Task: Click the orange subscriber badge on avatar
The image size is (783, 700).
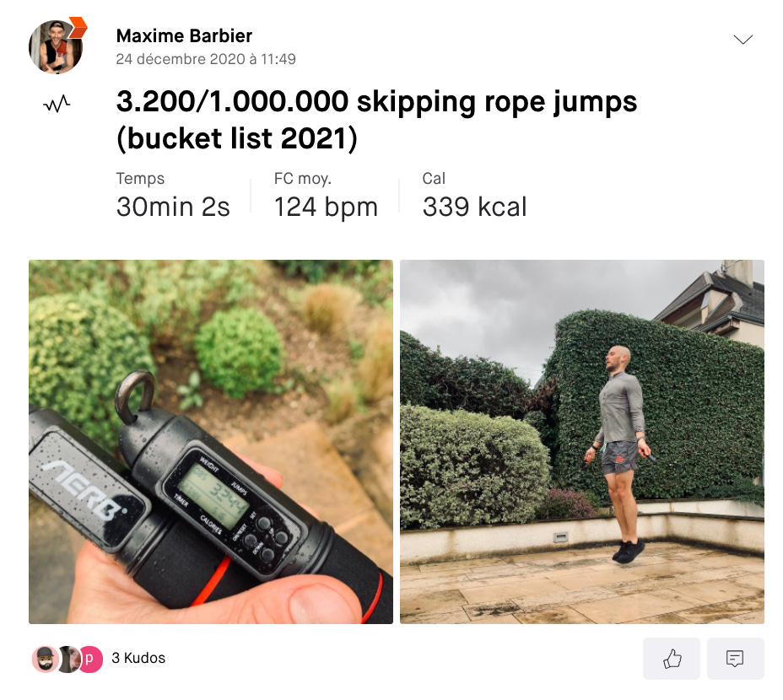Action: pyautogui.click(x=78, y=28)
